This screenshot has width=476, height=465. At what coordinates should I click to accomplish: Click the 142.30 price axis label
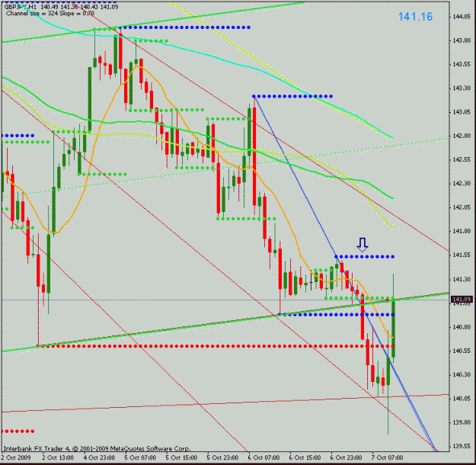point(462,184)
